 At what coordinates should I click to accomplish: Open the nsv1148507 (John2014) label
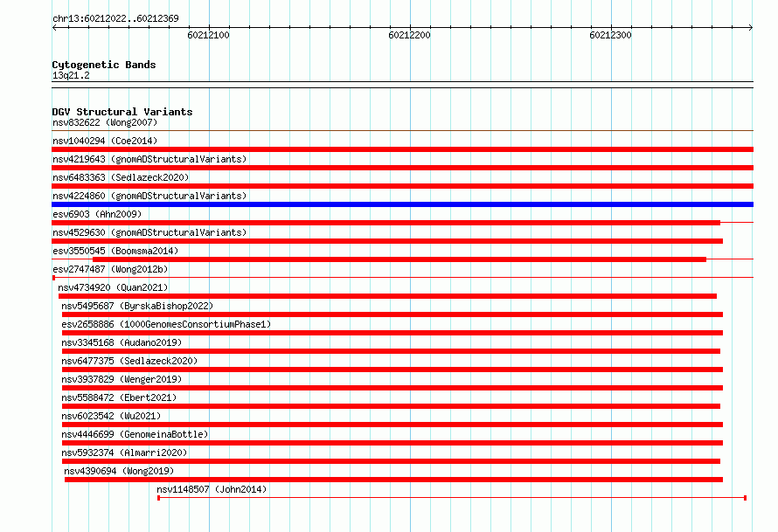(212, 489)
